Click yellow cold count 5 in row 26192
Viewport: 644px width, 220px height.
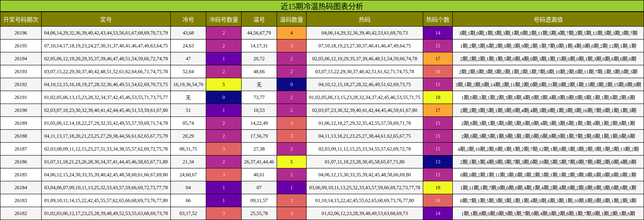tap(224, 84)
